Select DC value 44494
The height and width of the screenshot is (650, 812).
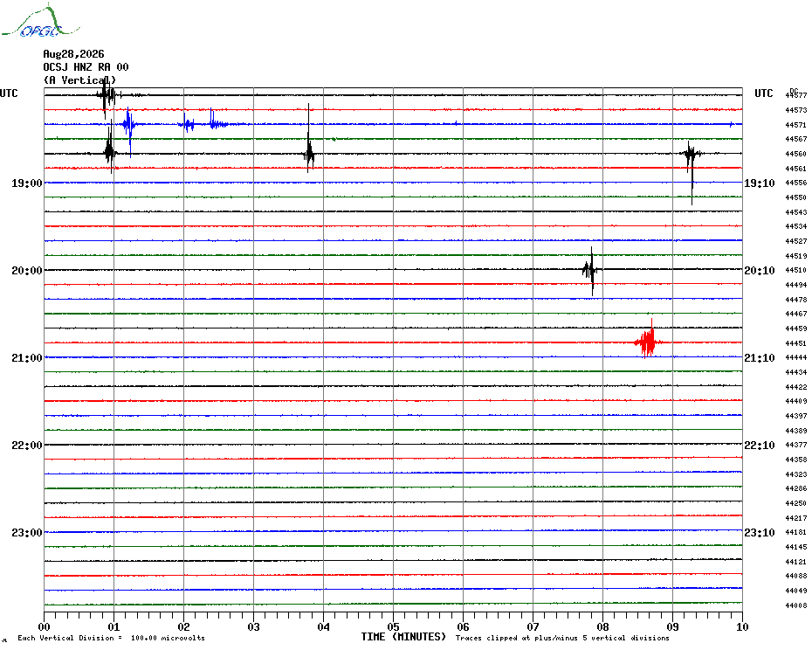tap(796, 285)
